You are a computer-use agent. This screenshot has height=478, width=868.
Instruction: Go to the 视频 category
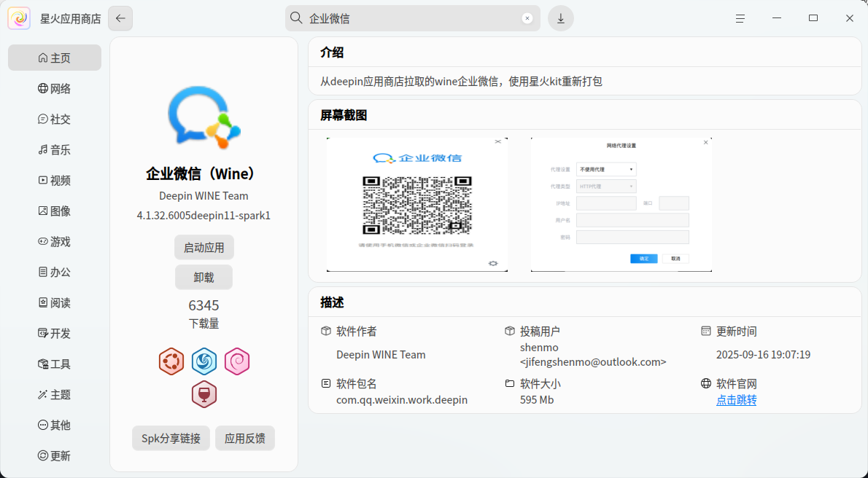[x=54, y=181]
